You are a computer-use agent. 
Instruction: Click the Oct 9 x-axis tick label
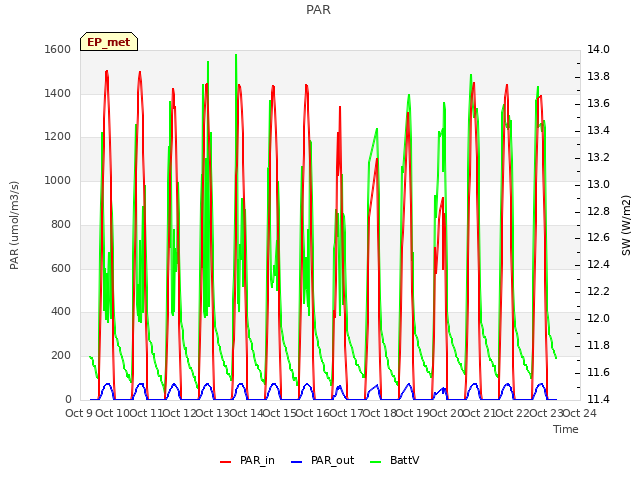pyautogui.click(x=79, y=413)
